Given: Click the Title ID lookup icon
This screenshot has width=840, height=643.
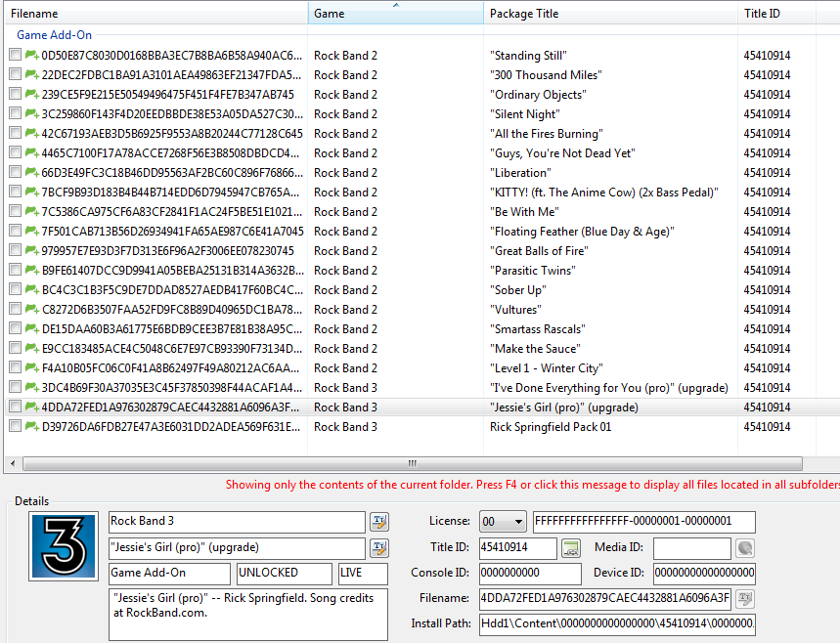Looking at the screenshot, I should 571,547.
